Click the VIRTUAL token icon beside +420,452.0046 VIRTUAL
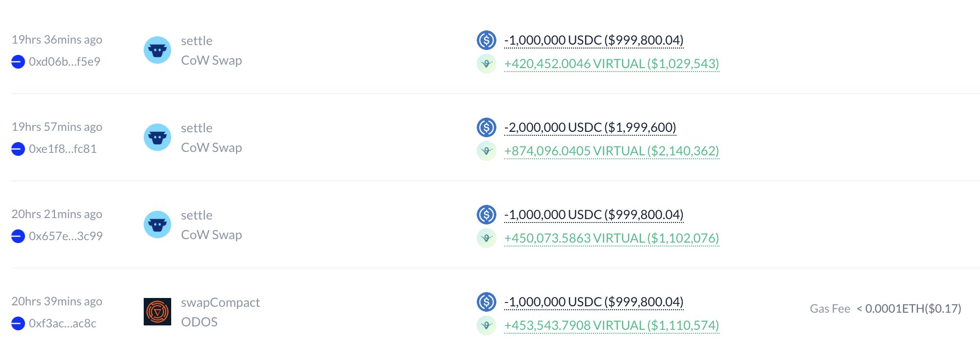Viewport: 980px width, 346px height. point(486,64)
